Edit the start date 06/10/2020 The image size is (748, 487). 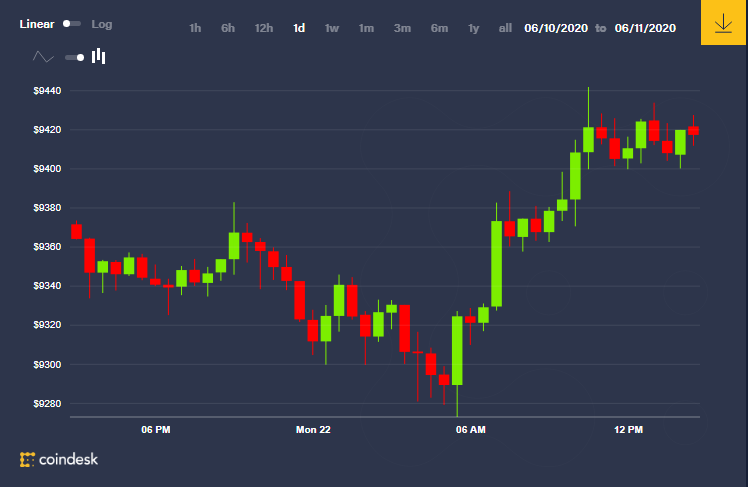[556, 28]
